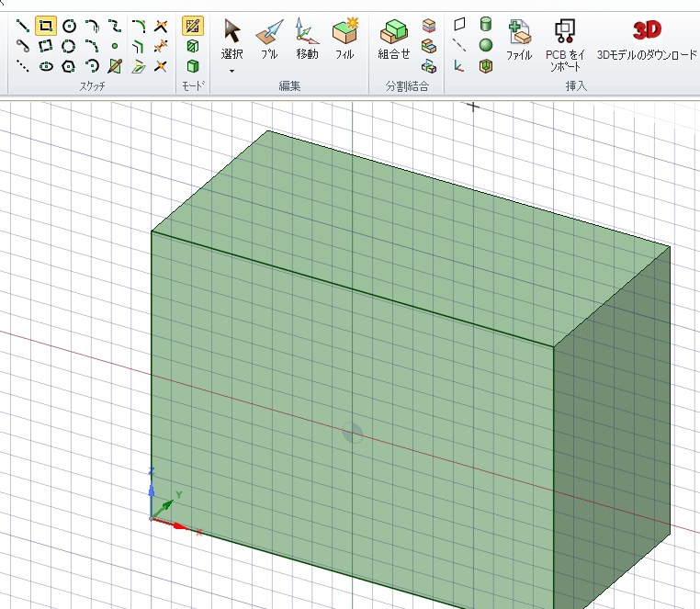Switch to Sketch mode
The image size is (700, 609).
193,26
